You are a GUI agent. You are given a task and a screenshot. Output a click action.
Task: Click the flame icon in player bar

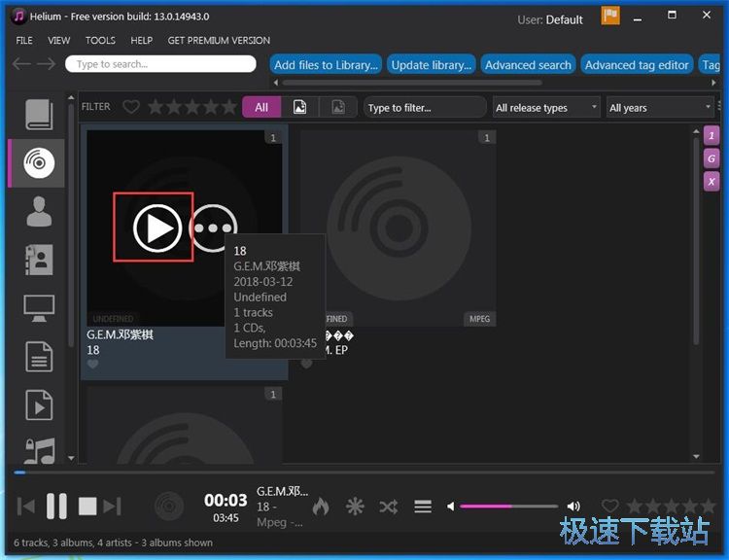point(321,507)
